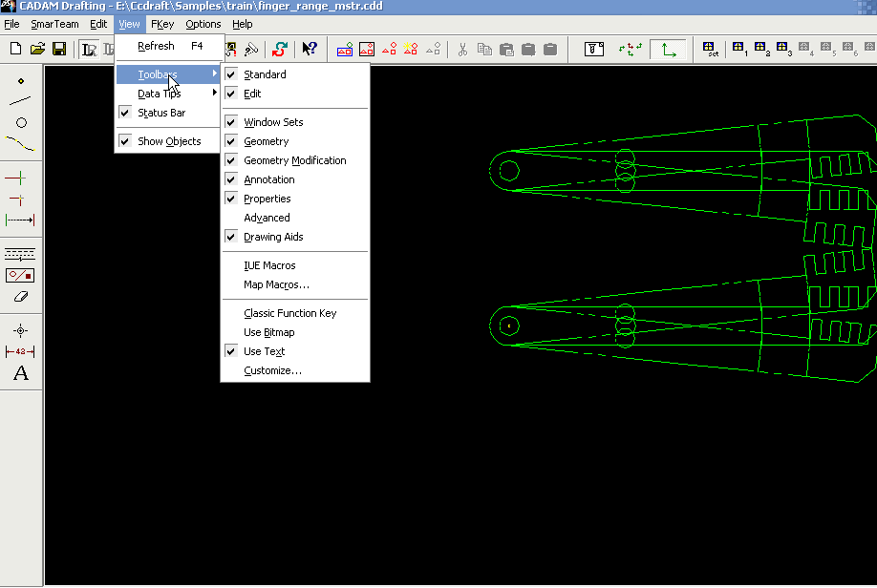The height and width of the screenshot is (588, 877).
Task: Select the Dimension '42' tool
Action: click(21, 351)
